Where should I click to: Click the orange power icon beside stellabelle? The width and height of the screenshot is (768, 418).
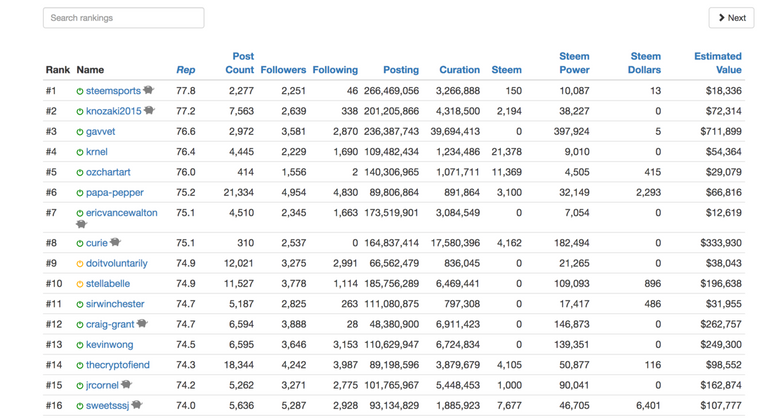point(80,284)
